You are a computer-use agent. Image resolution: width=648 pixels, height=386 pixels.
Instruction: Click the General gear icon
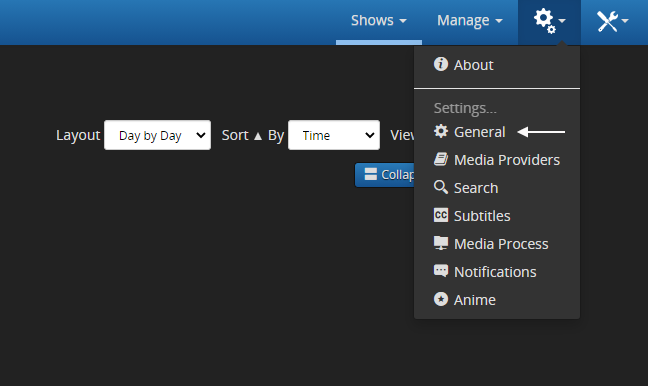coord(441,131)
